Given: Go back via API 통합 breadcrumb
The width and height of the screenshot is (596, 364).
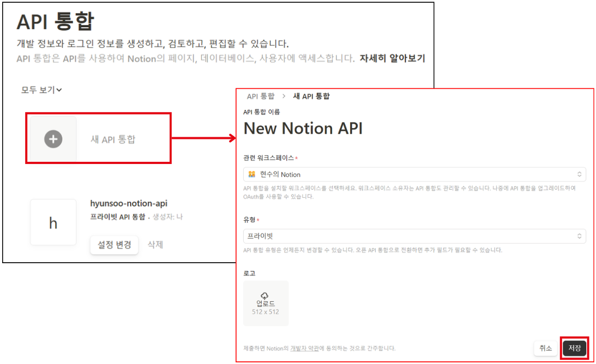Looking at the screenshot, I should (260, 96).
